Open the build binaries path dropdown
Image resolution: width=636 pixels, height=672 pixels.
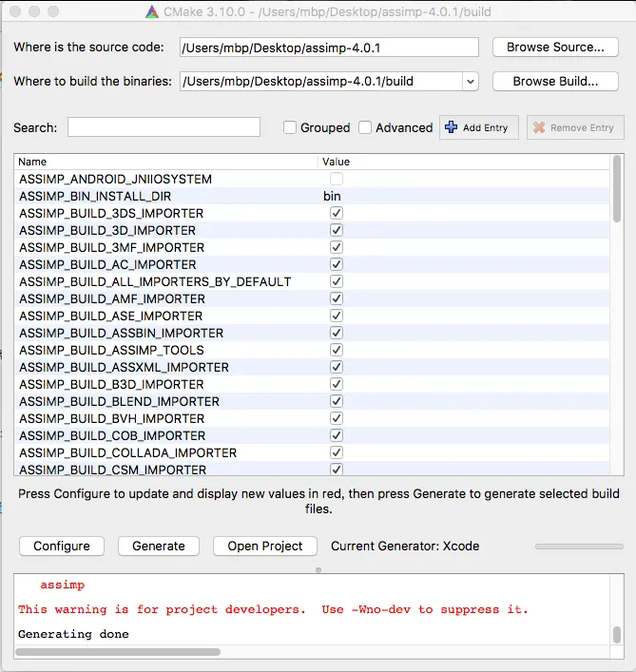click(471, 82)
